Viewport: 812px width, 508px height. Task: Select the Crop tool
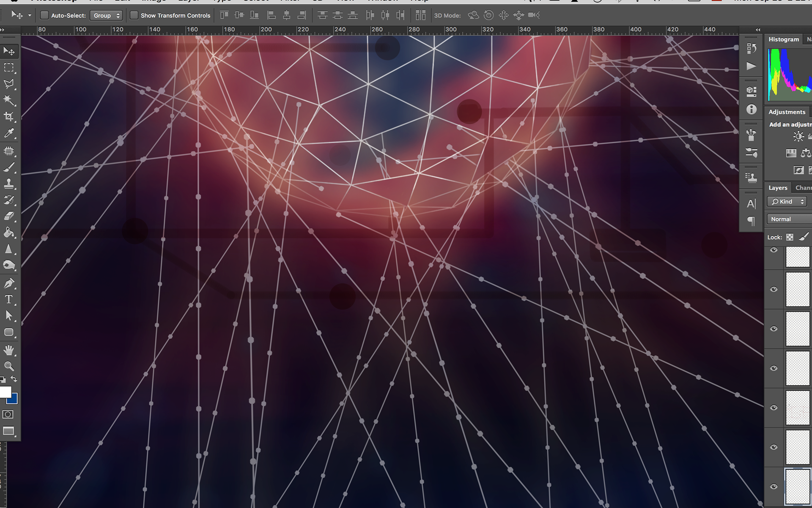[x=9, y=117]
